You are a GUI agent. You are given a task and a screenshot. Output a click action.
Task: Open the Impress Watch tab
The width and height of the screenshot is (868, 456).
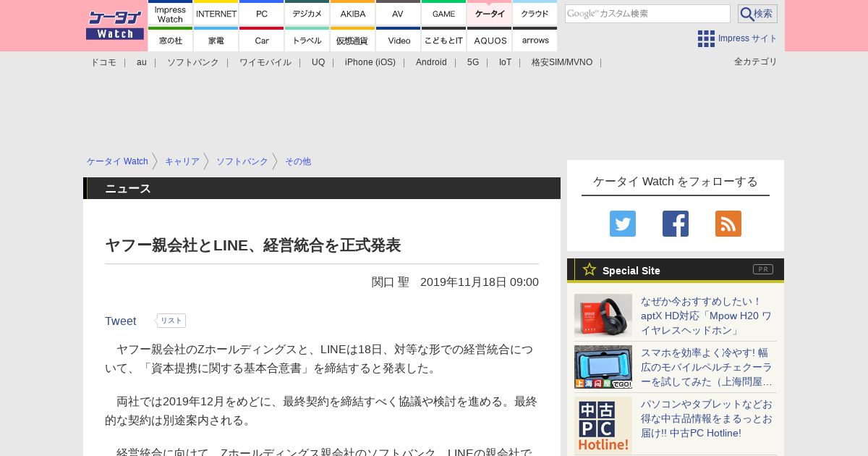pos(171,13)
